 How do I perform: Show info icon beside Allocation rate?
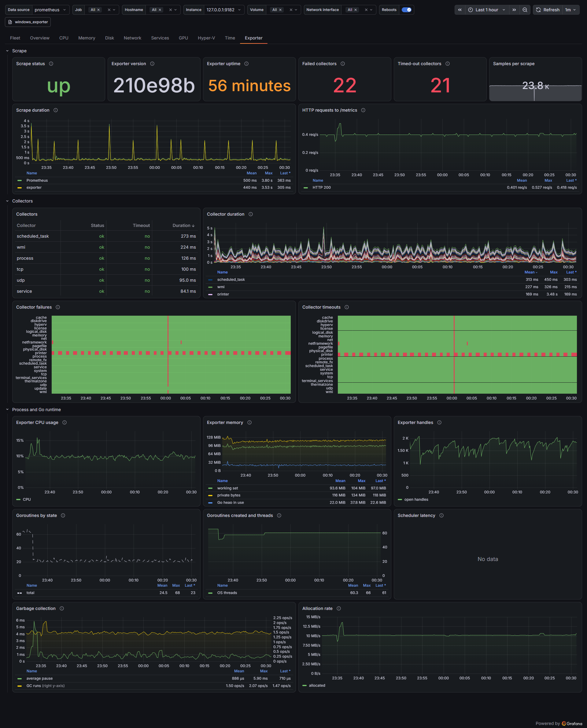pyautogui.click(x=339, y=609)
